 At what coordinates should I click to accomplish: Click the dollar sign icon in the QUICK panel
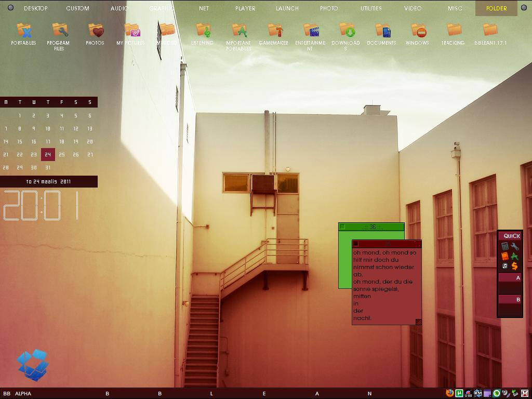click(x=514, y=265)
